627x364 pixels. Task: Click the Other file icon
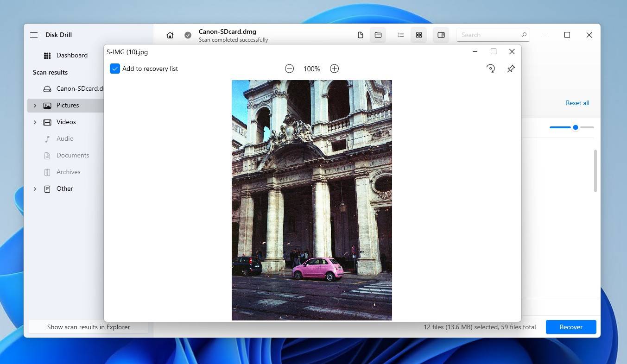tap(47, 189)
